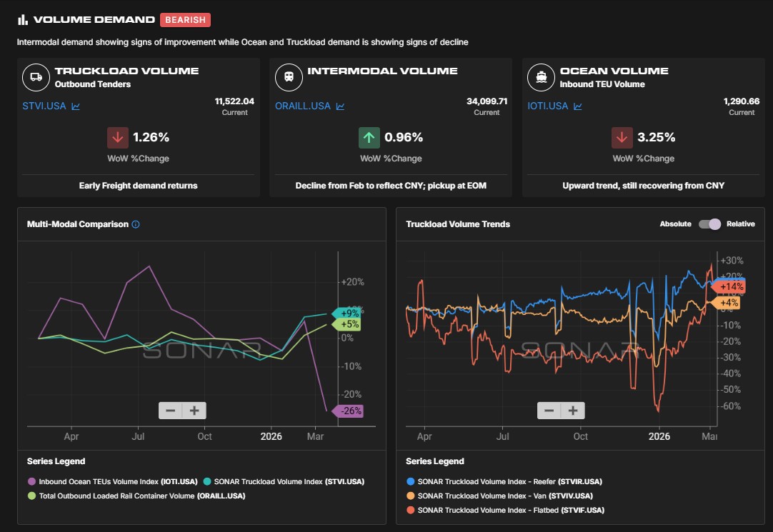Click the +9% value tag on Multi-Modal chart

(346, 313)
